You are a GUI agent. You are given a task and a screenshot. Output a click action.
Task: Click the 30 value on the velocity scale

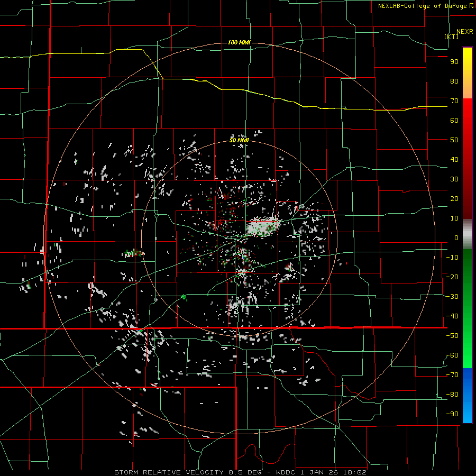coord(454,179)
